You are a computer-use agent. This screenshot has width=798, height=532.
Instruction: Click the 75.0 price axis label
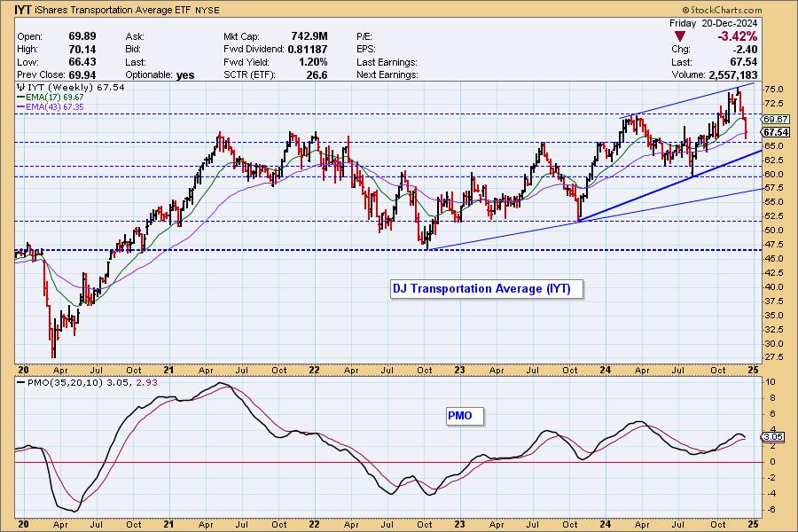(x=774, y=90)
